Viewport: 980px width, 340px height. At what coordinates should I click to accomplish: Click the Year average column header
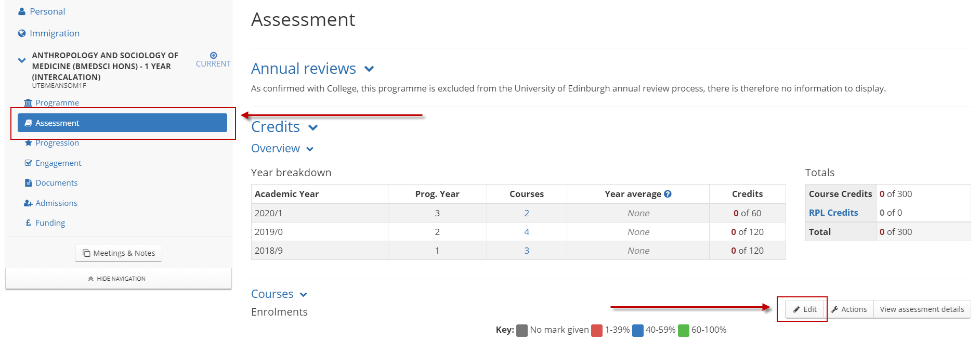pyautogui.click(x=638, y=194)
